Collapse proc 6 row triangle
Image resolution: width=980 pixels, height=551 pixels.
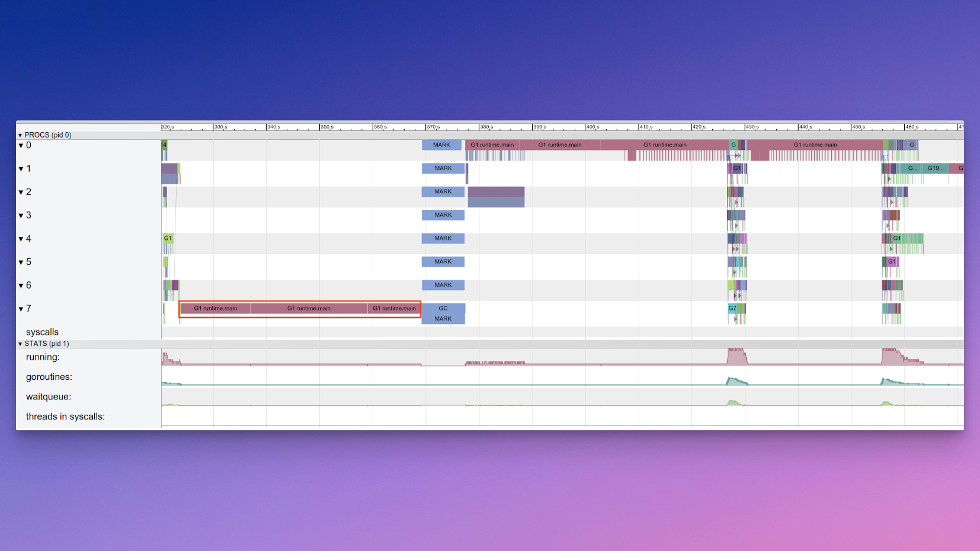21,286
